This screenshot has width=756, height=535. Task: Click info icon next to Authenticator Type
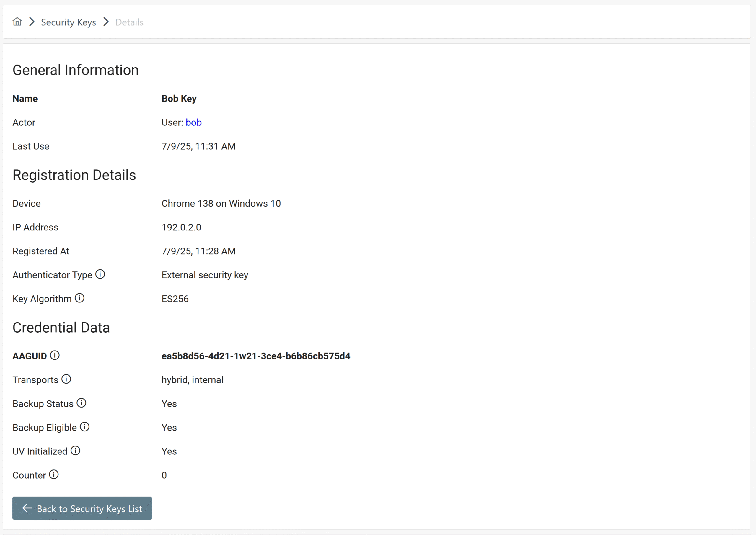(x=100, y=274)
